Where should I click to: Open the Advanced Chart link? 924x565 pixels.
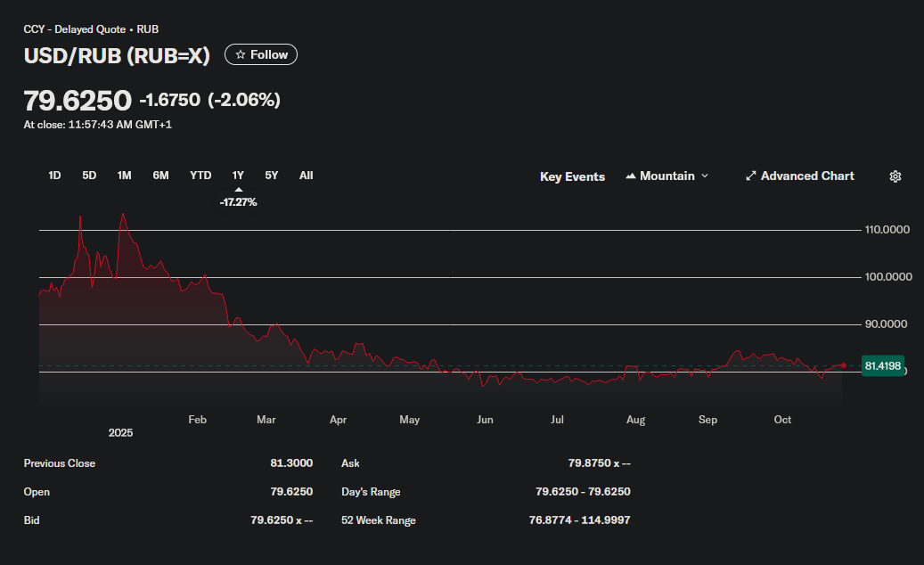(799, 176)
